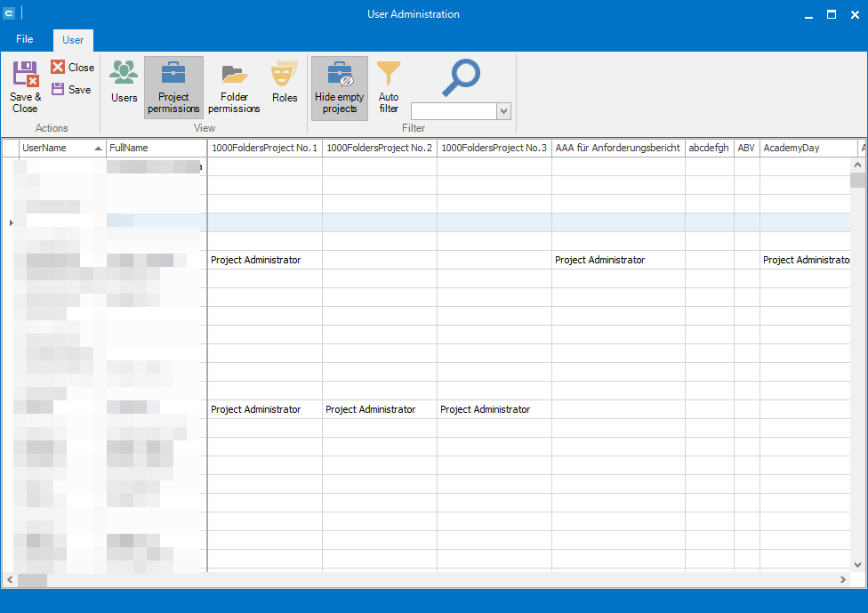Open the File menu

[25, 39]
